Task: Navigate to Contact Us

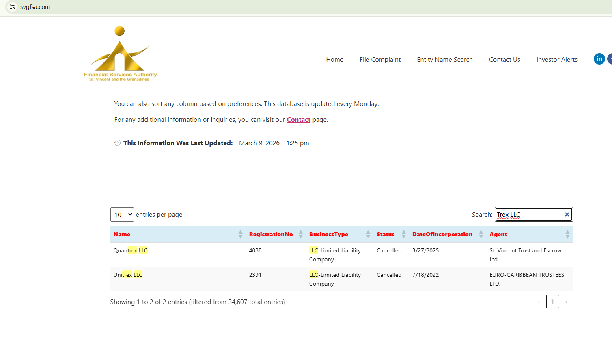Action: coord(504,60)
